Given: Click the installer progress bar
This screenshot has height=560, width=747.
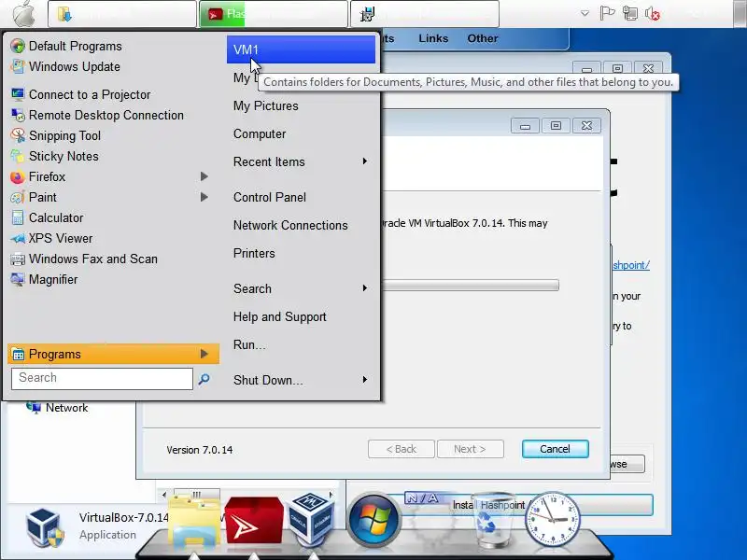Looking at the screenshot, I should point(471,286).
